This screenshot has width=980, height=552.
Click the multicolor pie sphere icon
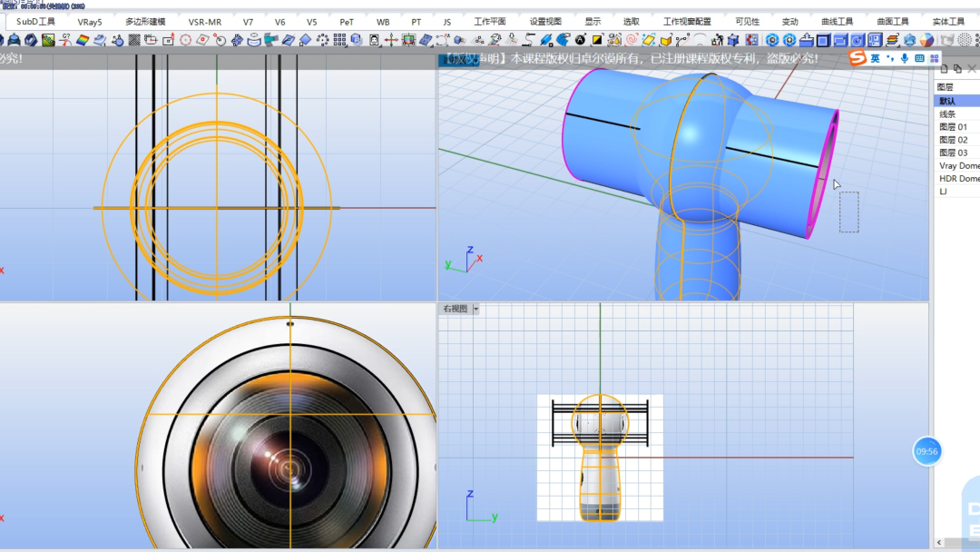(926, 40)
